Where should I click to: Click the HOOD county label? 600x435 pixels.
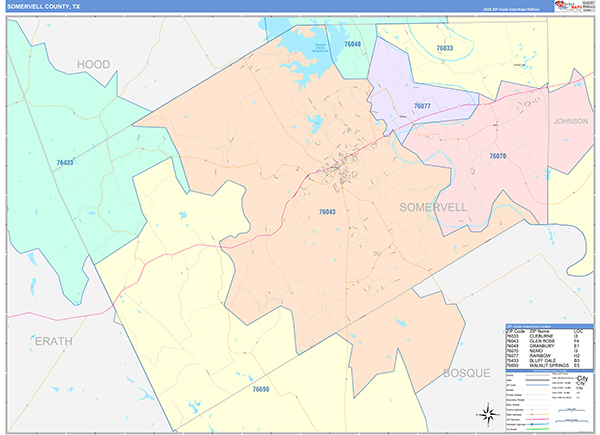click(x=93, y=64)
